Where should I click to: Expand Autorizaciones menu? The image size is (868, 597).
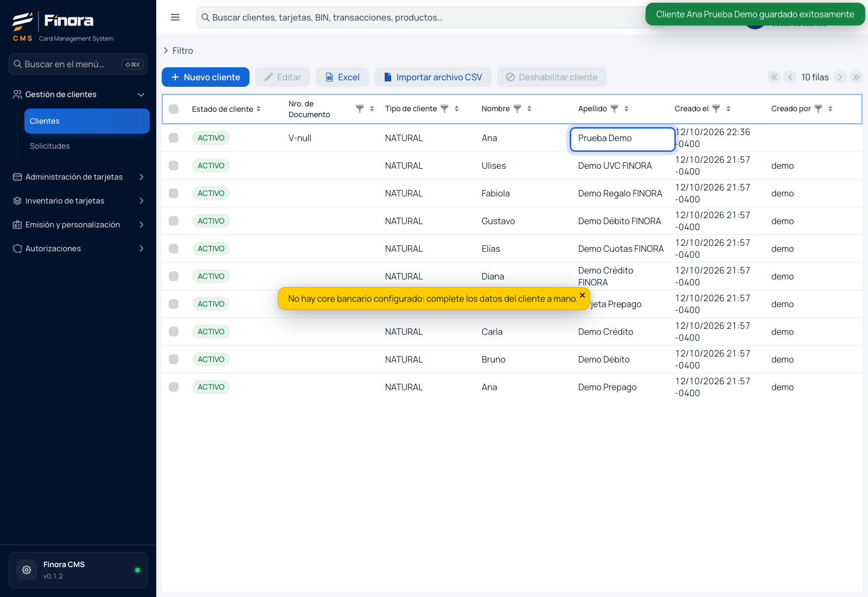(78, 249)
